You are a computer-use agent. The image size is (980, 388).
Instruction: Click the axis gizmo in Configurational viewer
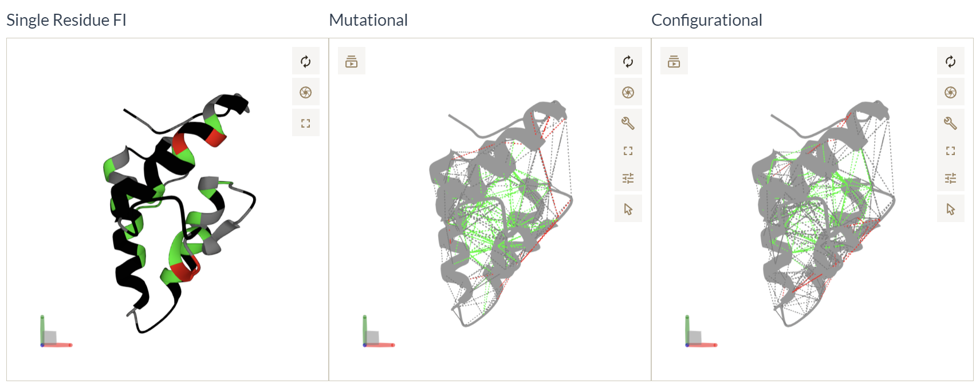[x=697, y=335]
